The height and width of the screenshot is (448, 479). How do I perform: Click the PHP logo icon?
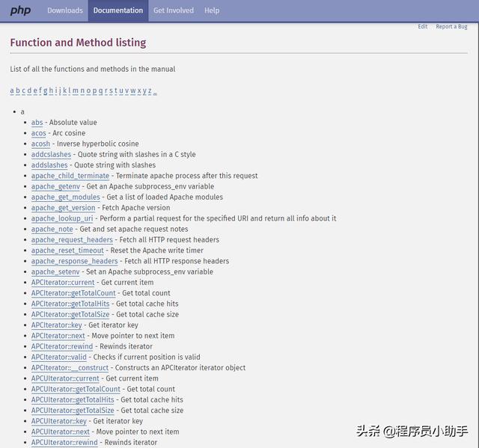tap(20, 10)
